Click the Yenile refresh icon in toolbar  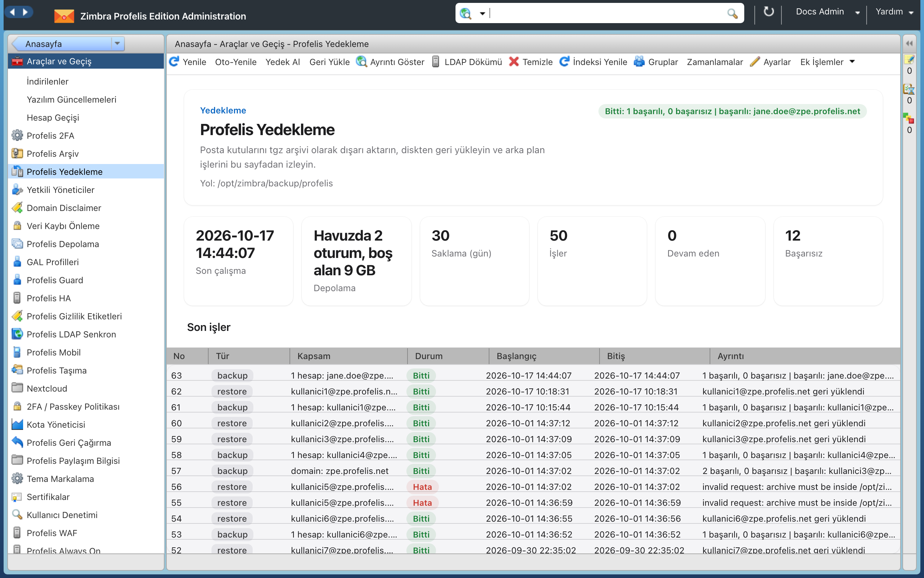(174, 61)
